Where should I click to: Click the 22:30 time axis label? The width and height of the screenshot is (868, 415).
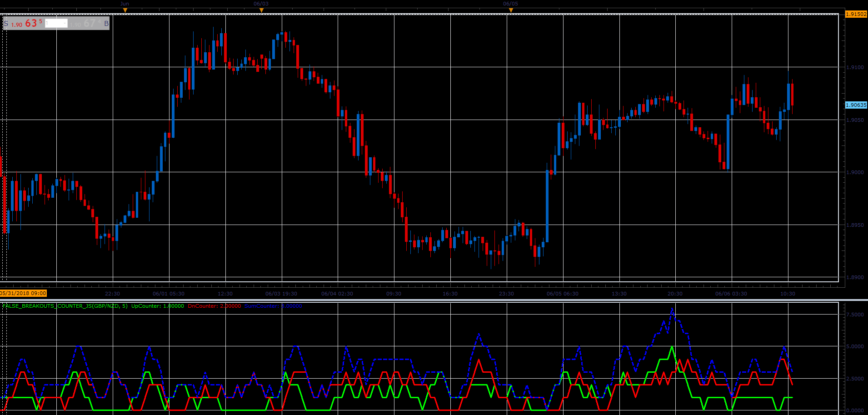click(x=112, y=294)
